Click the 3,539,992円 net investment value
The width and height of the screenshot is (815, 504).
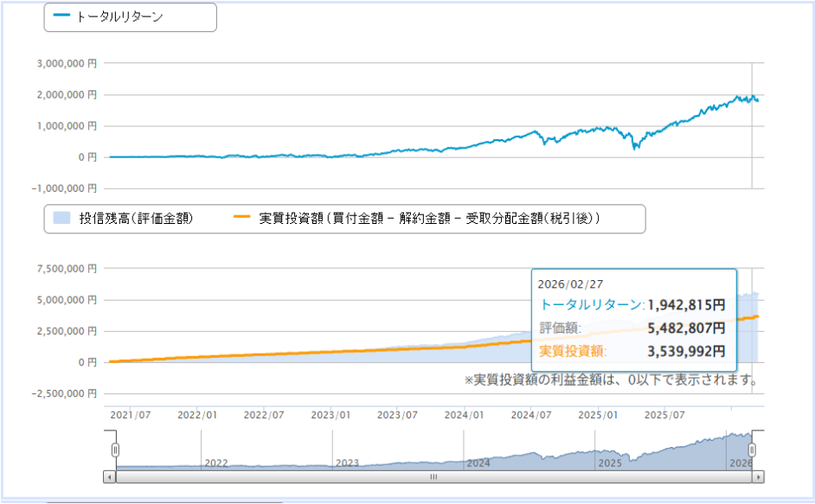(685, 351)
